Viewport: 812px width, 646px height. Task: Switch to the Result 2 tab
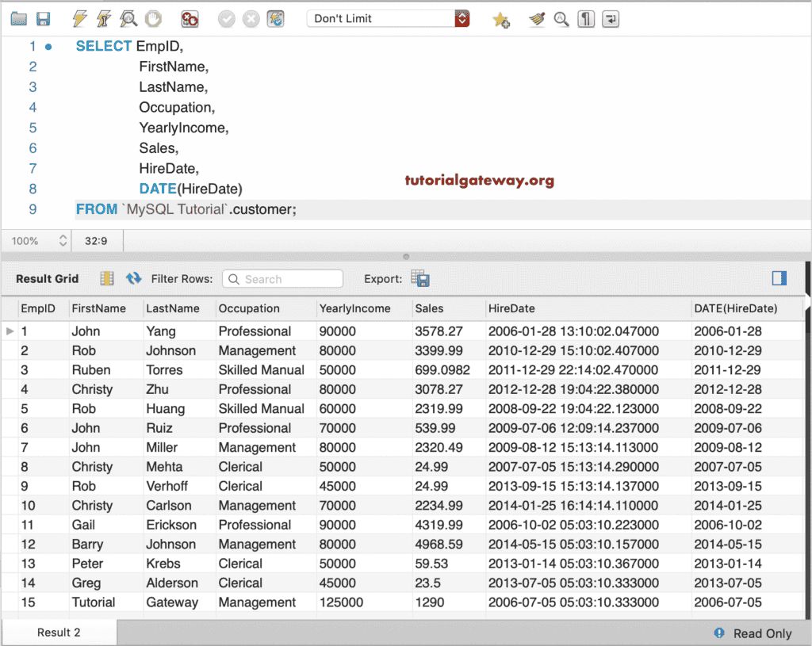[x=58, y=633]
